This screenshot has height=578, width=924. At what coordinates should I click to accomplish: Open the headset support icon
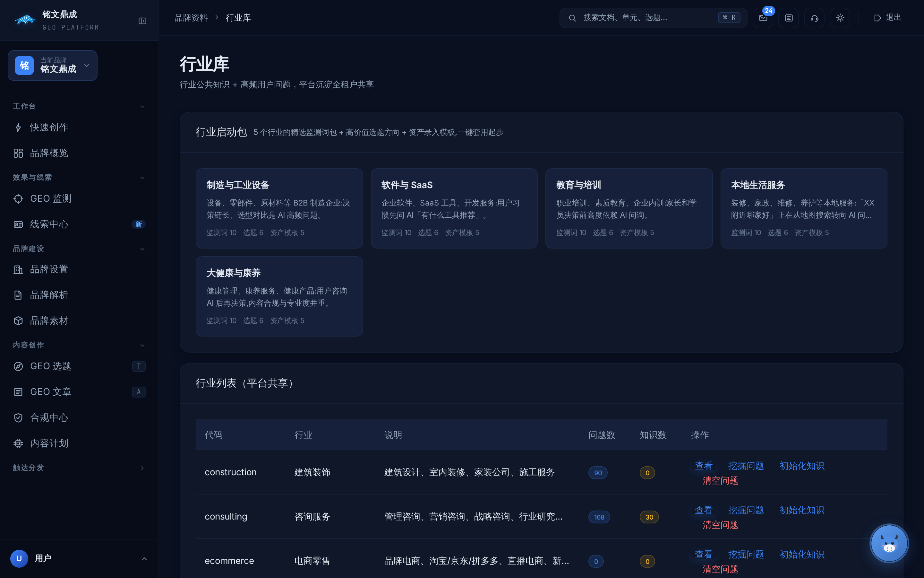coord(814,18)
